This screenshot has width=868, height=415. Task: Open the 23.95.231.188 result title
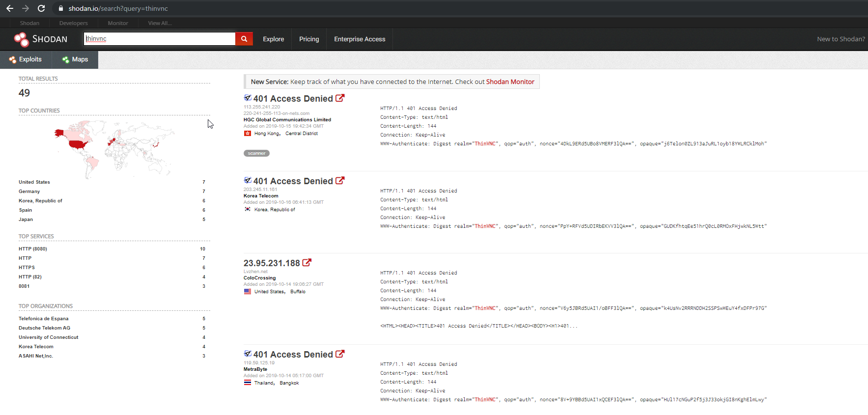272,263
